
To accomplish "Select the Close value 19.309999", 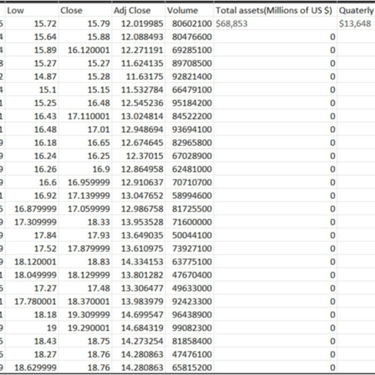I will (x=89, y=315).
